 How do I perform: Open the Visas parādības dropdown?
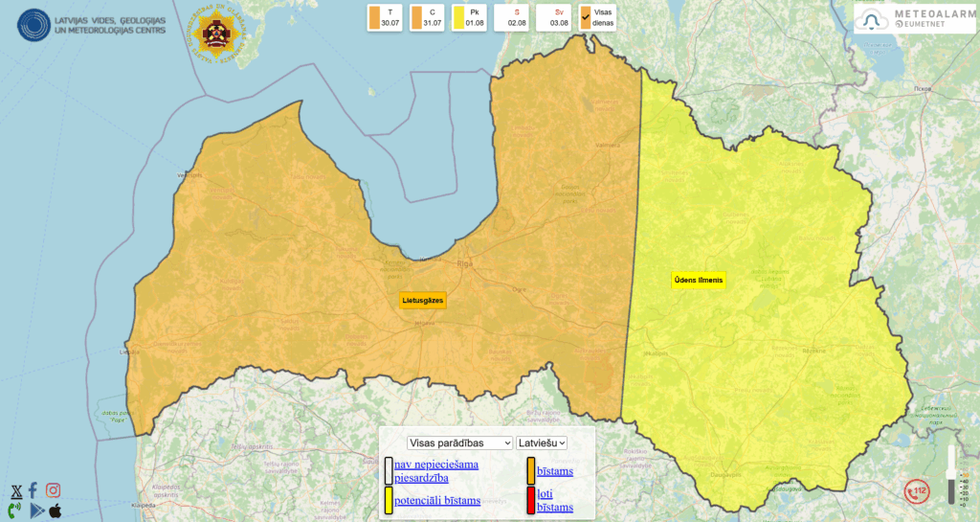[459, 443]
